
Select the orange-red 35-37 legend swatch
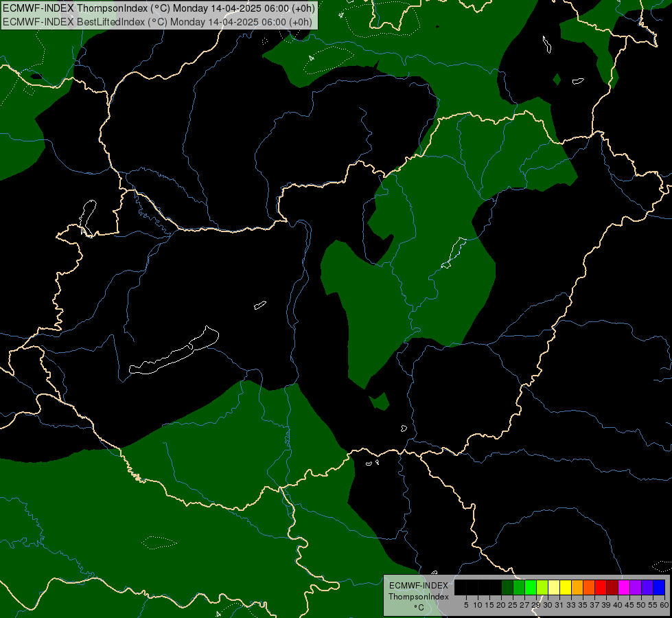point(589,587)
